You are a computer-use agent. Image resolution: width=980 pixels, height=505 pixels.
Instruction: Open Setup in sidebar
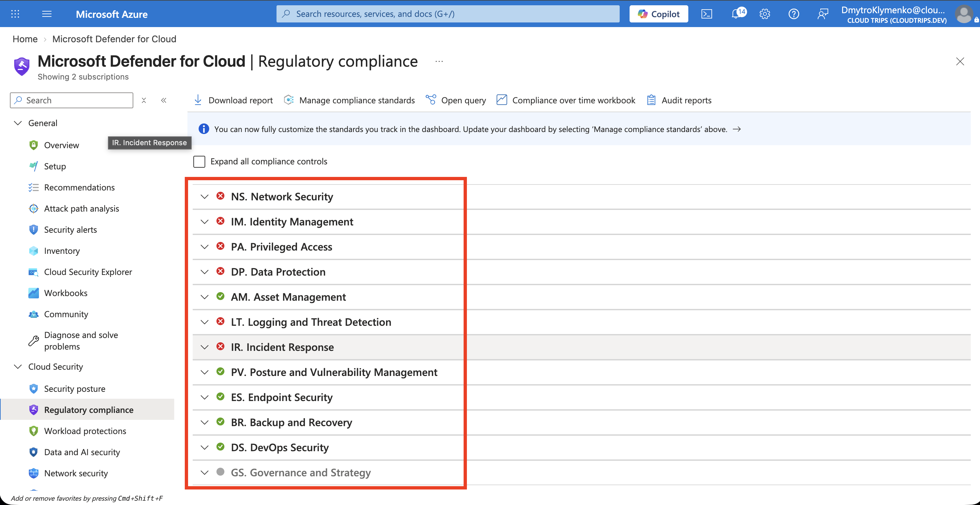click(55, 166)
